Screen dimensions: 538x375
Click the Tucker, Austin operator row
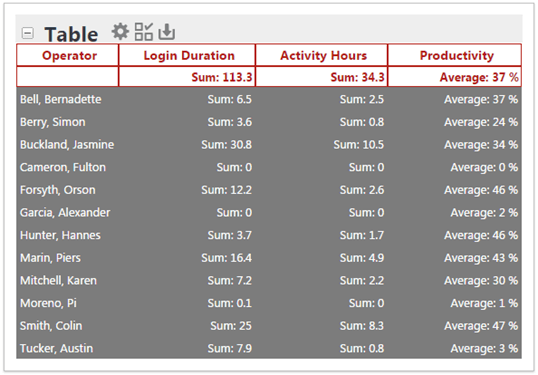[x=269, y=348]
